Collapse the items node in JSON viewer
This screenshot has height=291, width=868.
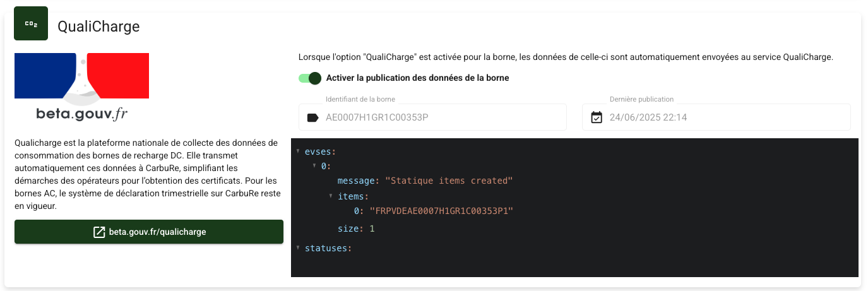[x=331, y=196]
